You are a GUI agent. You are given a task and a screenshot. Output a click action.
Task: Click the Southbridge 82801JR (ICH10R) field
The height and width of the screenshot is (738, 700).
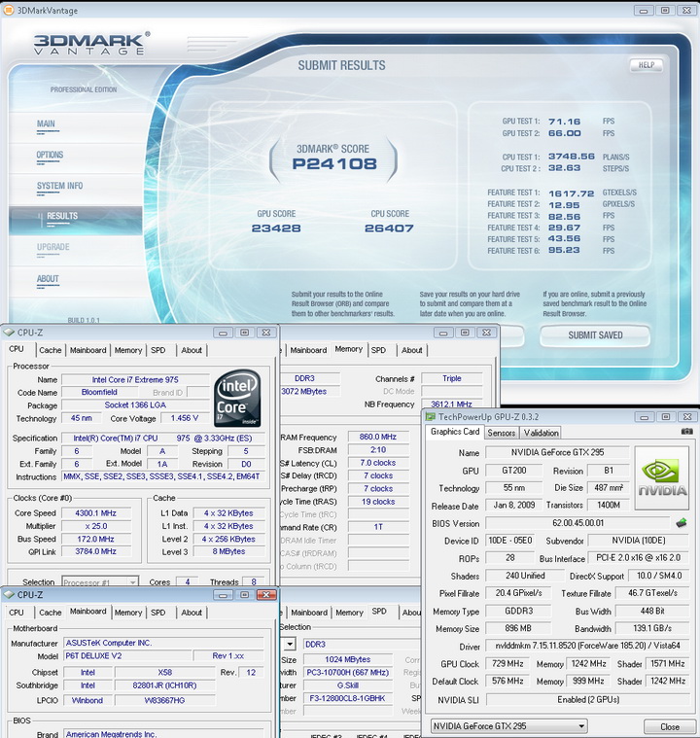pos(164,685)
